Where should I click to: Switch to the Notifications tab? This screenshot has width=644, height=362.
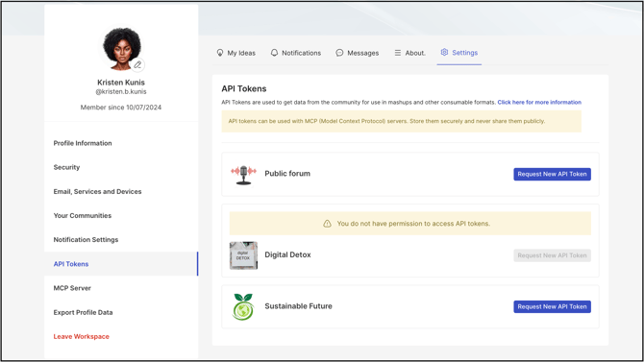click(296, 53)
